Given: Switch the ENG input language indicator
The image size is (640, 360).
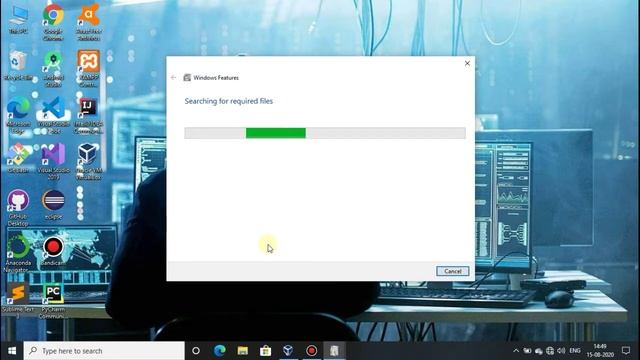Looking at the screenshot, I should point(575,351).
